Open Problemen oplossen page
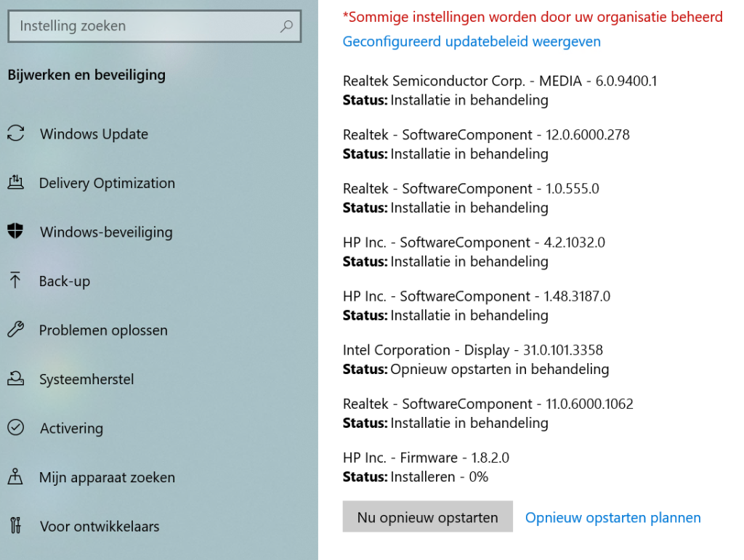 (103, 330)
